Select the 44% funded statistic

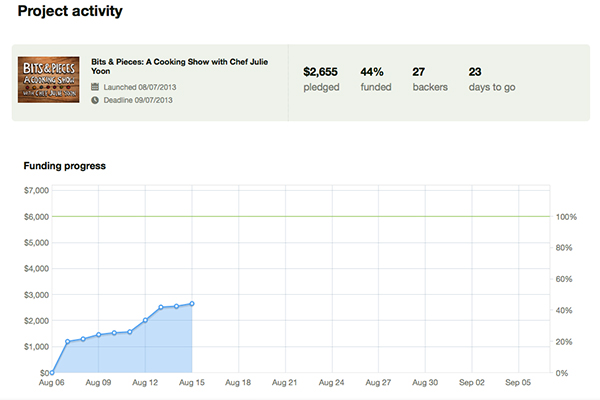372,72
